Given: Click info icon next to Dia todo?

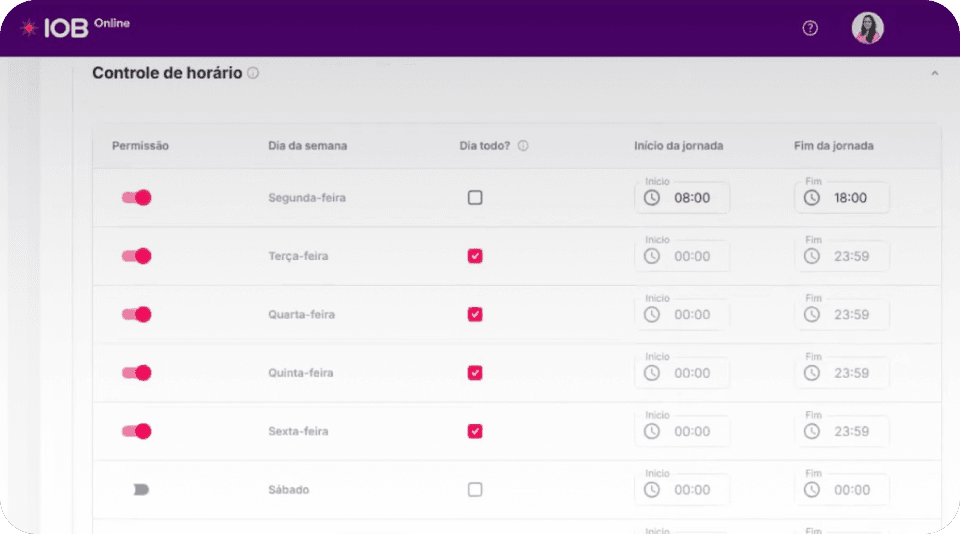Looking at the screenshot, I should (523, 146).
